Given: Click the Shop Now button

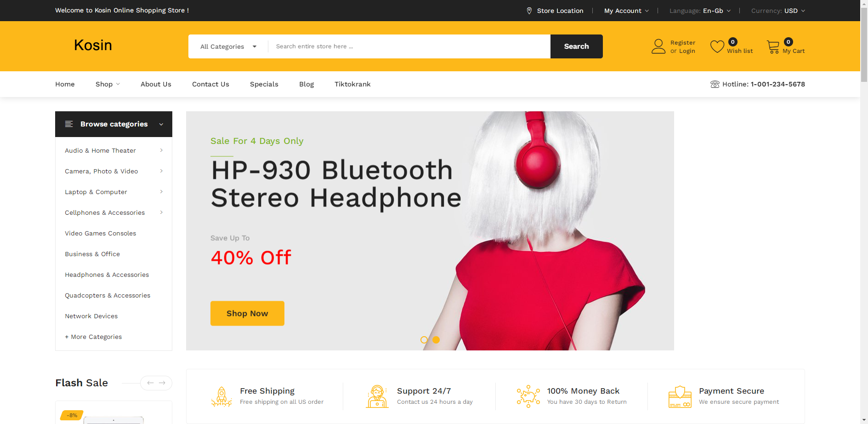Looking at the screenshot, I should (x=247, y=313).
